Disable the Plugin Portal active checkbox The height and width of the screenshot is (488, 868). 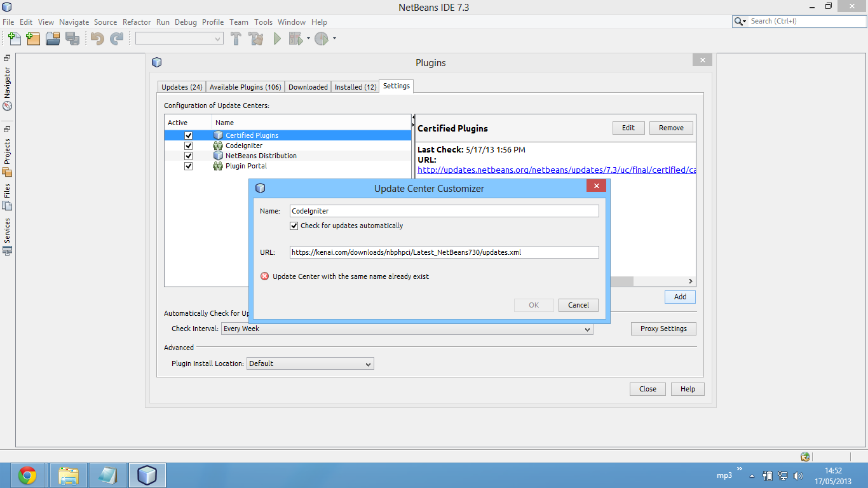point(189,166)
